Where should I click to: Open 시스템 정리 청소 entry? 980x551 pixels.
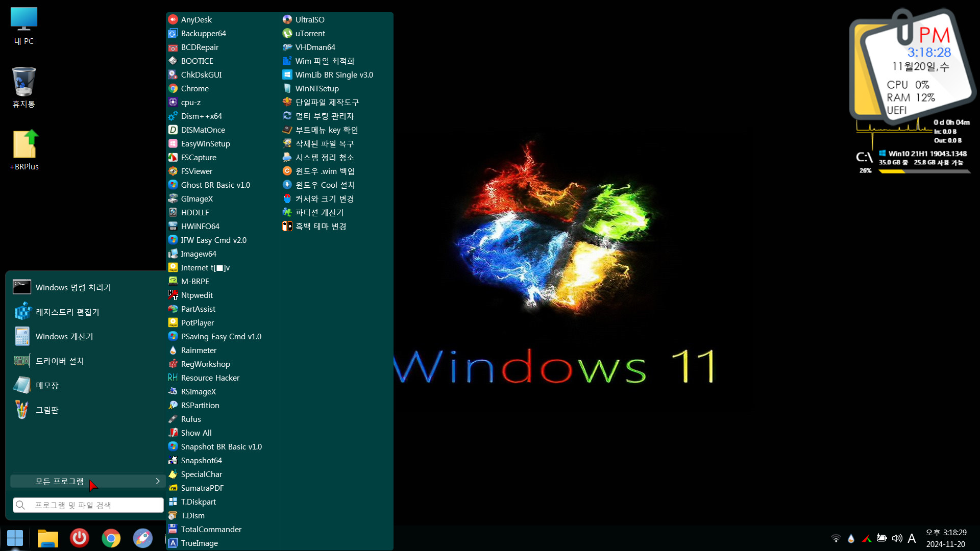(318, 157)
